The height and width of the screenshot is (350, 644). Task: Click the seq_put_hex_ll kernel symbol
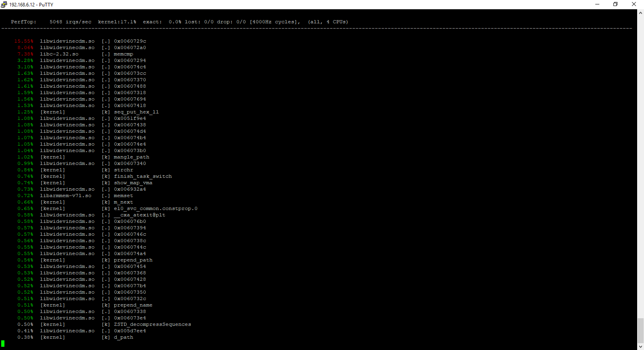(x=136, y=112)
